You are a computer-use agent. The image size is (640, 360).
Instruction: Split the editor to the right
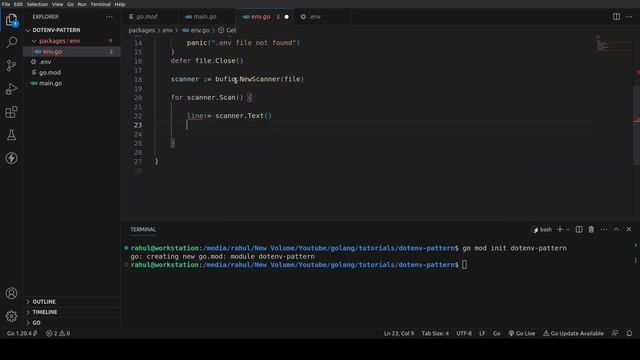pos(616,17)
